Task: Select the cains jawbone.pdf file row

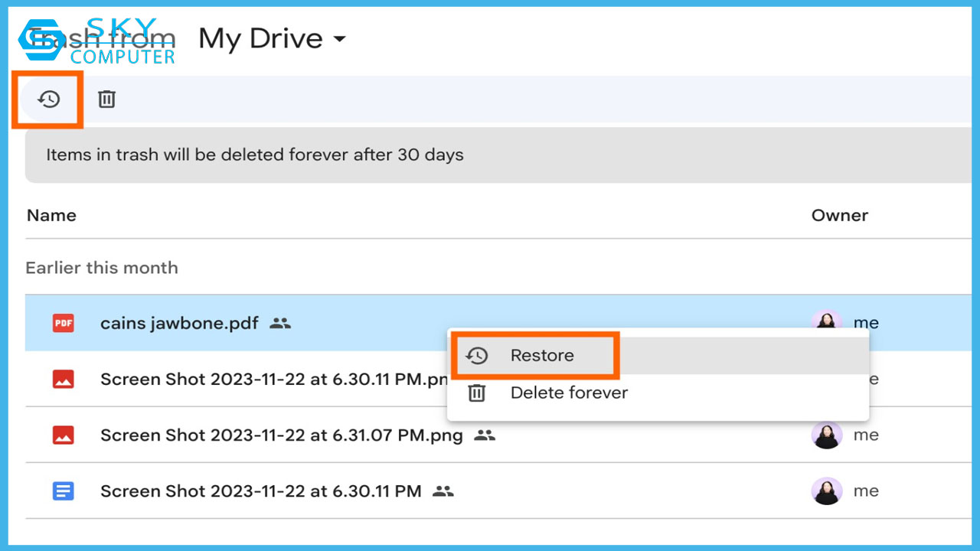Action: (179, 323)
